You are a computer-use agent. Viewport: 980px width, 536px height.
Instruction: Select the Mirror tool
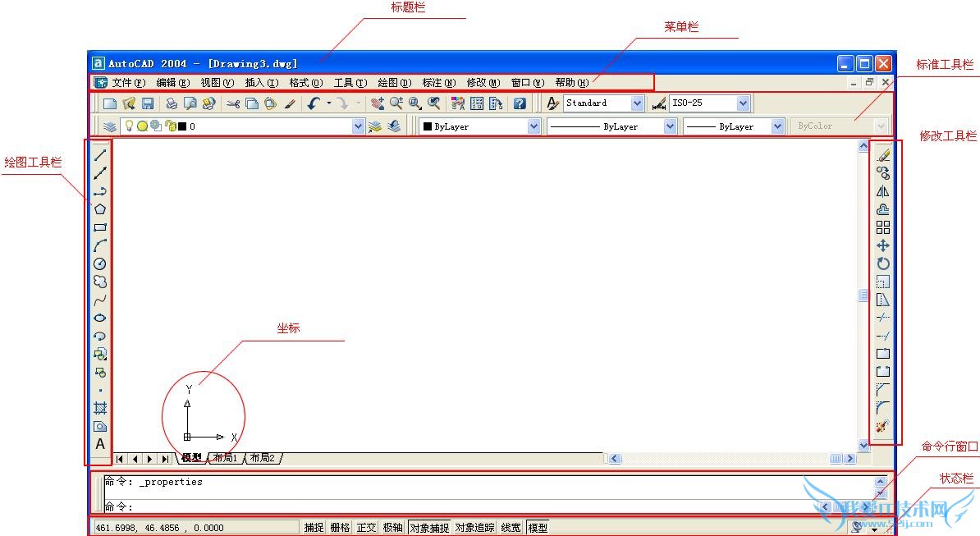point(882,190)
